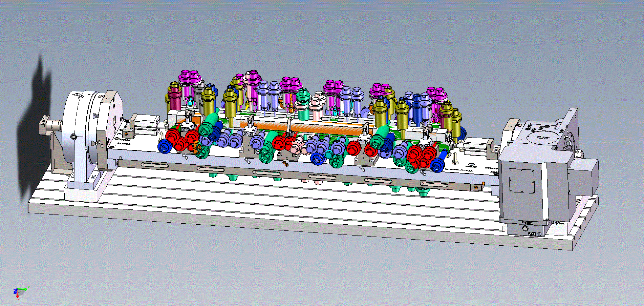
Task: Pick the hex socket plug on tailstock disc
Action: (x=73, y=137)
